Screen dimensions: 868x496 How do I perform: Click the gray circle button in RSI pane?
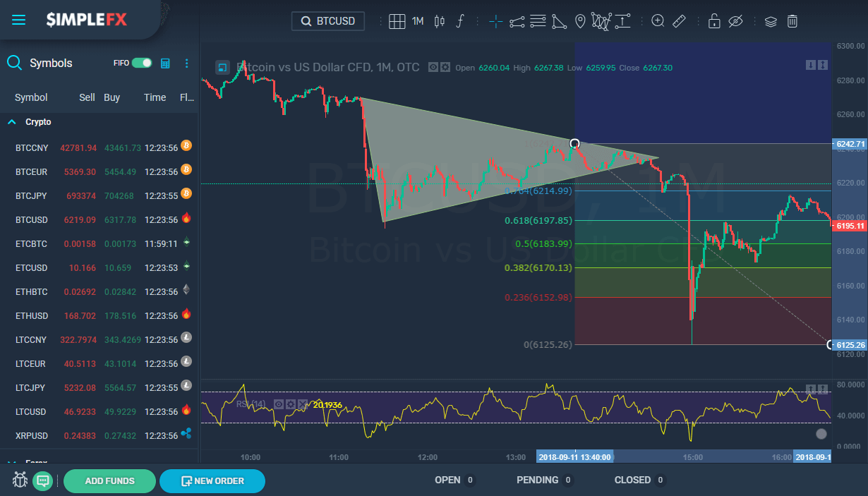coord(821,434)
